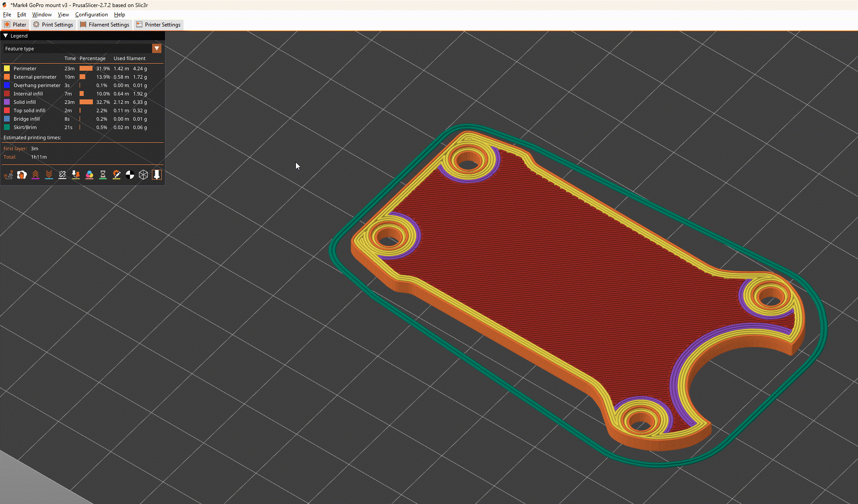The height and width of the screenshot is (504, 858).
Task: Open the Window menu
Action: pos(42,15)
